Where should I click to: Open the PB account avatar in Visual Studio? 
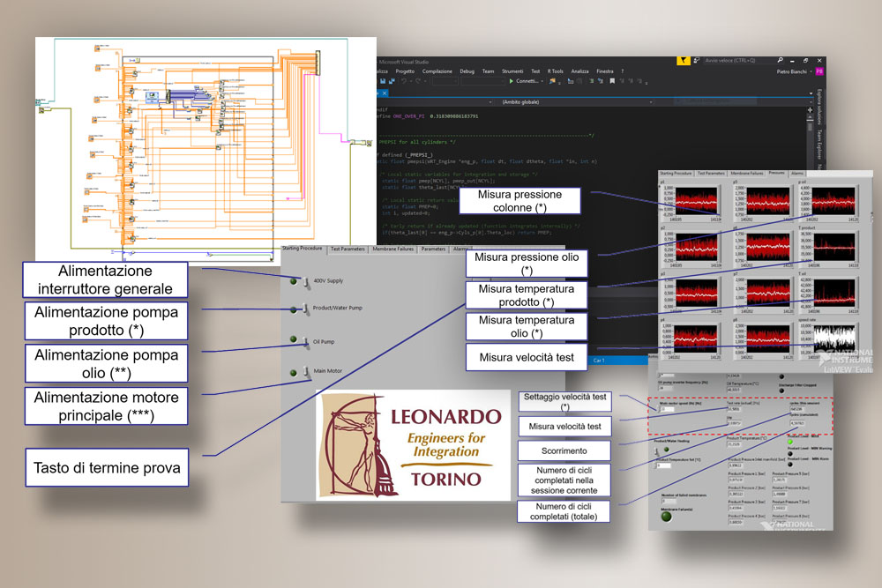819,71
